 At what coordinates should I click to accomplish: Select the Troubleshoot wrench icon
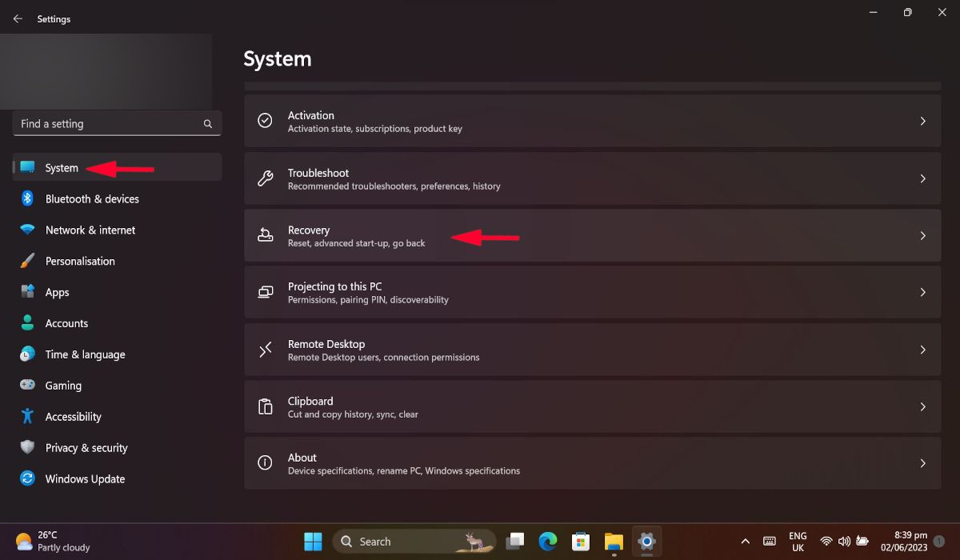pyautogui.click(x=265, y=178)
